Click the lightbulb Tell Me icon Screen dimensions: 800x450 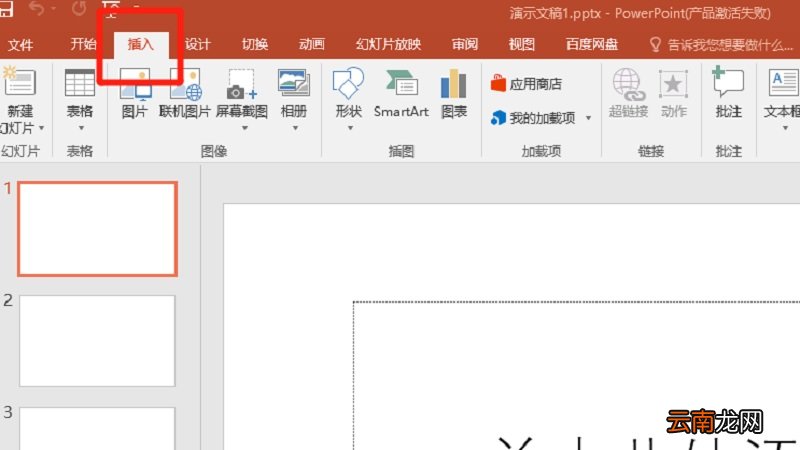655,44
